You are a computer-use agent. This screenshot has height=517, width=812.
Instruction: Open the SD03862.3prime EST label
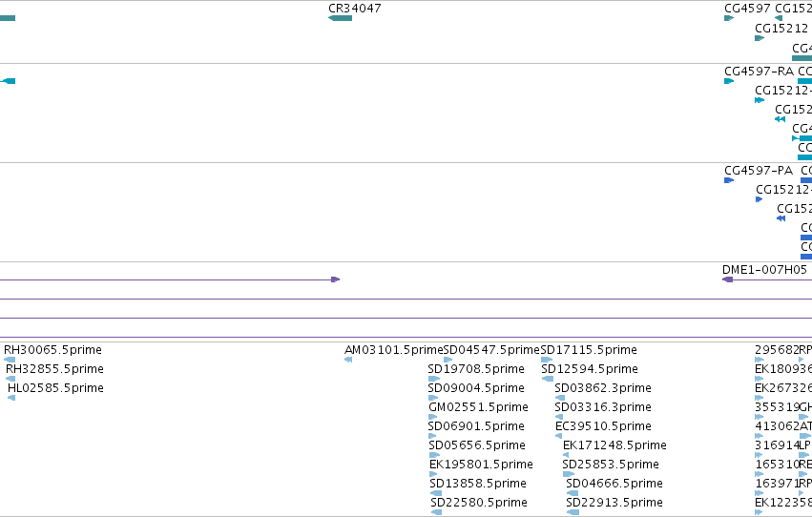(603, 388)
